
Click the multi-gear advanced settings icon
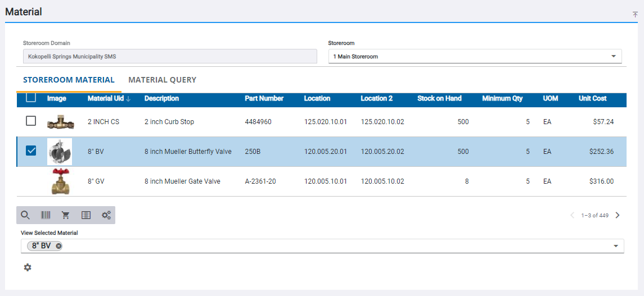[x=106, y=215]
